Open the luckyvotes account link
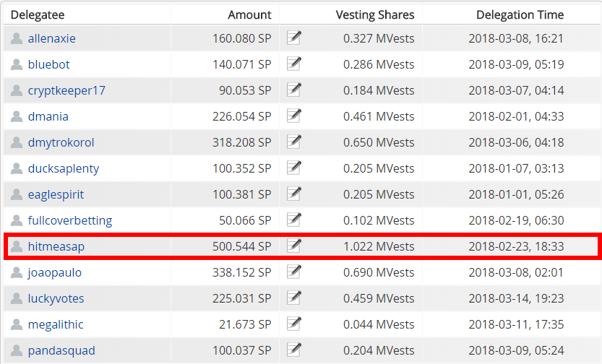The height and width of the screenshot is (364, 602). tap(56, 298)
